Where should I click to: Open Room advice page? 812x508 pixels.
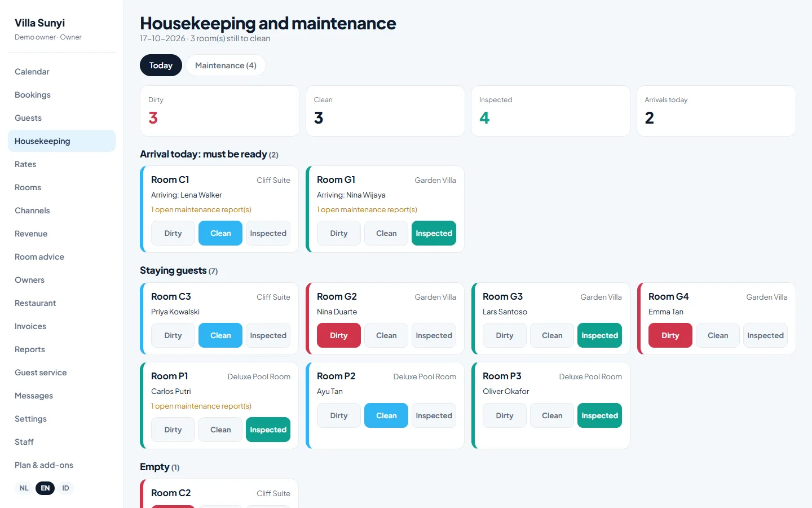click(61, 257)
